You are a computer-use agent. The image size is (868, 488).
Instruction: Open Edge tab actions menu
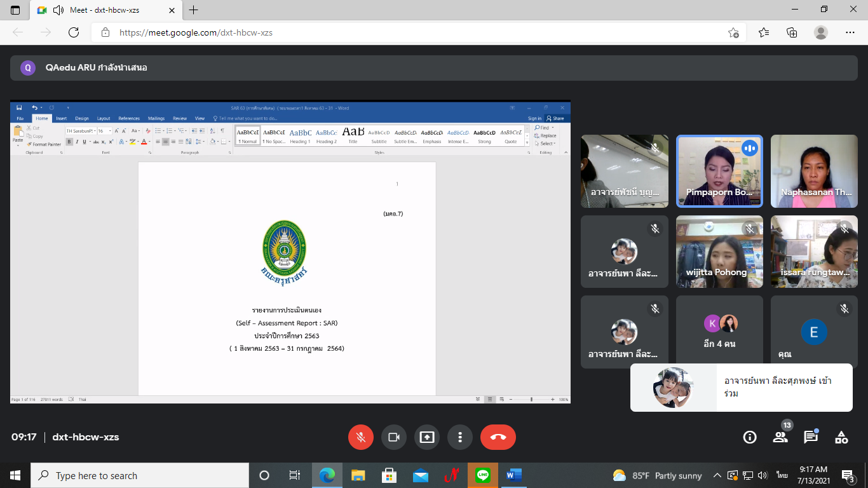click(x=15, y=10)
